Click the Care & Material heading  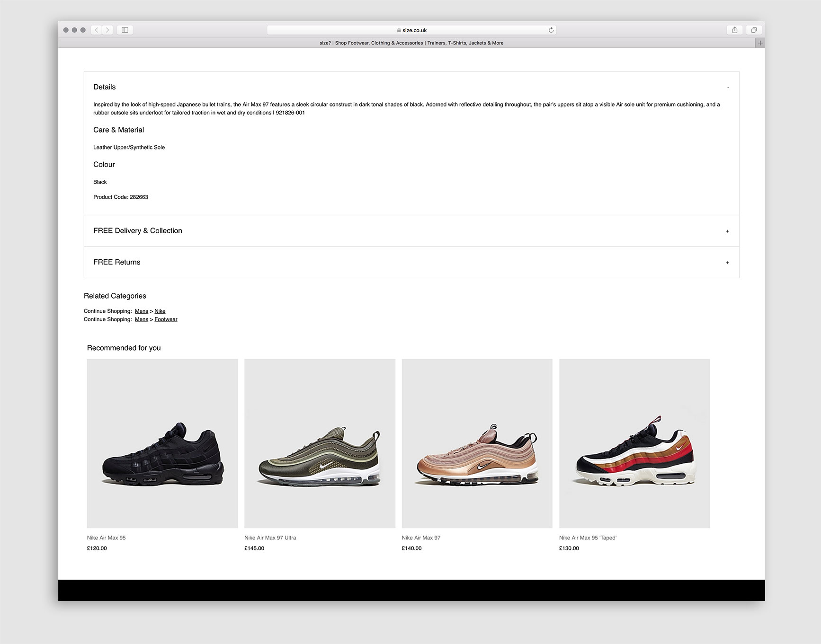(118, 130)
